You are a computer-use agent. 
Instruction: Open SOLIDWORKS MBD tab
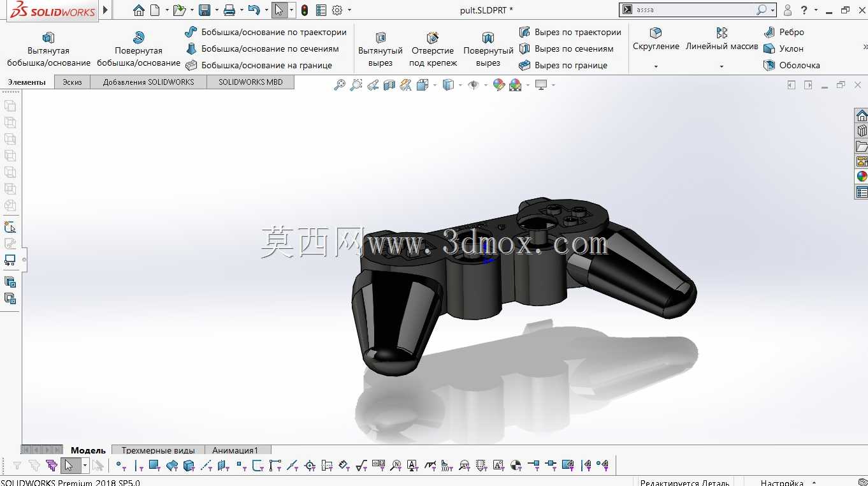(x=250, y=82)
